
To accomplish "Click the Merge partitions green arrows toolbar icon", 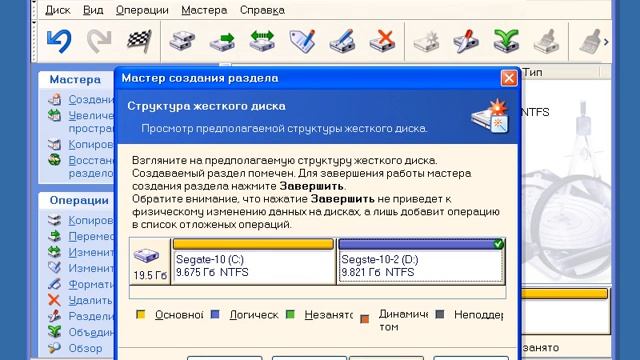I will (506, 41).
